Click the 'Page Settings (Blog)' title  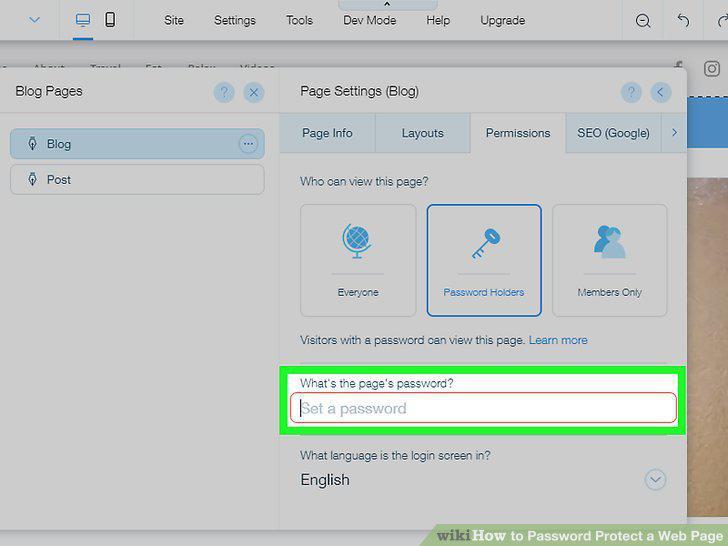pos(359,91)
